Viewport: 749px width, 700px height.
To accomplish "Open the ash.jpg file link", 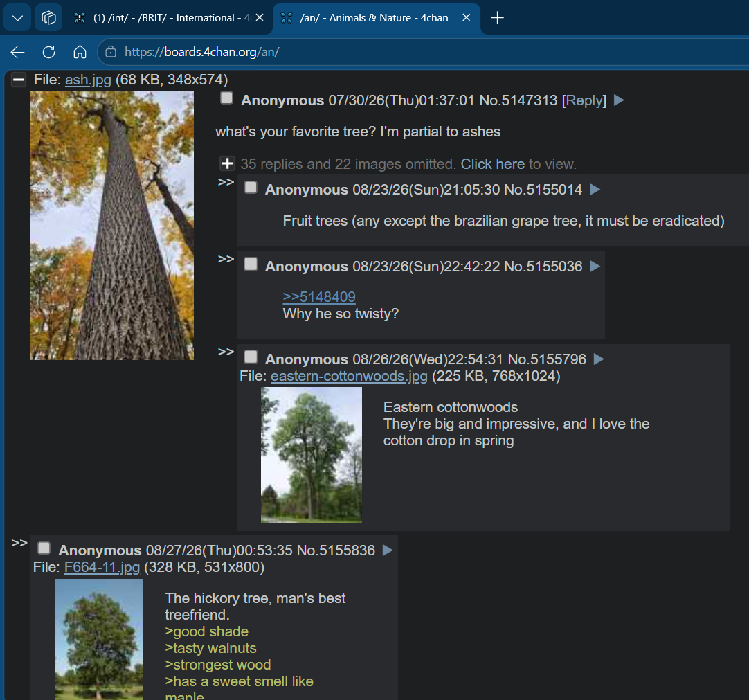I will point(88,80).
